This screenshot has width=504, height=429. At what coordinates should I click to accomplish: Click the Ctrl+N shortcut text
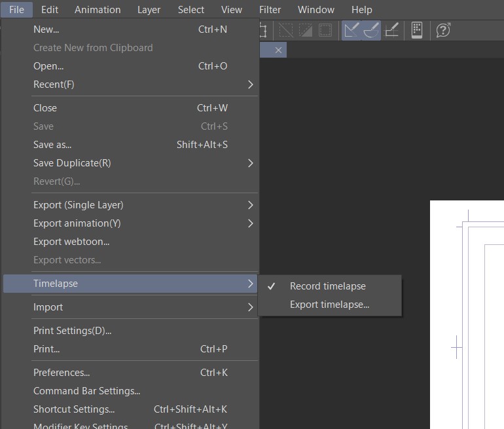coord(213,29)
